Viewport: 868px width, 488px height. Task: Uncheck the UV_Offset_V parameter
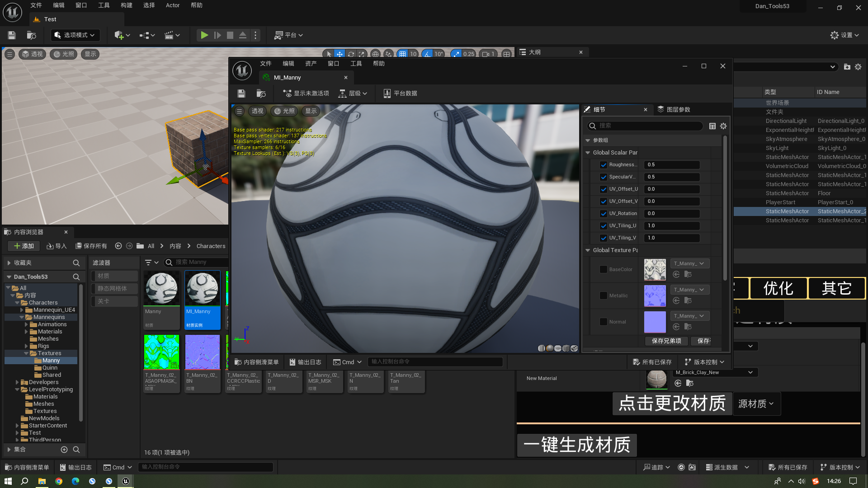[604, 202]
